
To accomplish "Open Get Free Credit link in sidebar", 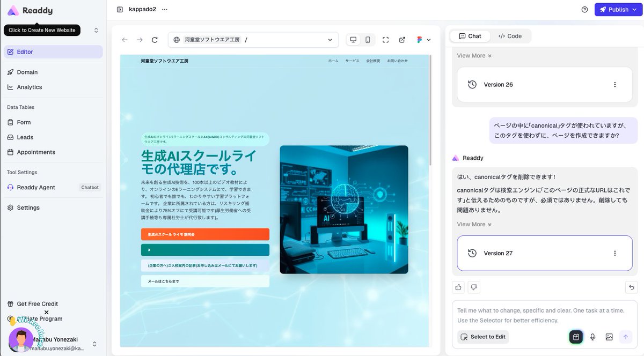I will click(x=38, y=303).
